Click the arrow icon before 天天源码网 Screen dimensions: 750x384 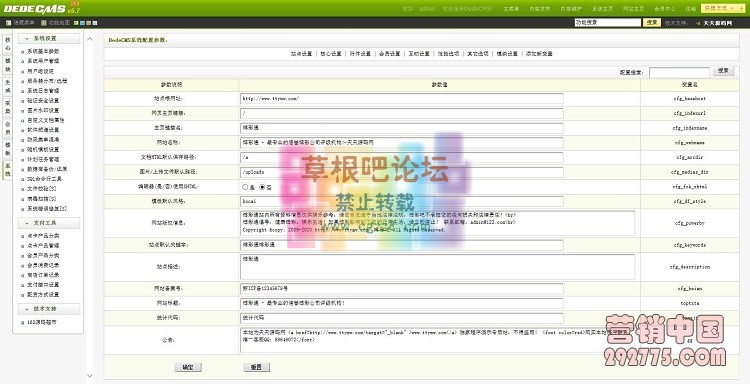pyautogui.click(x=697, y=22)
